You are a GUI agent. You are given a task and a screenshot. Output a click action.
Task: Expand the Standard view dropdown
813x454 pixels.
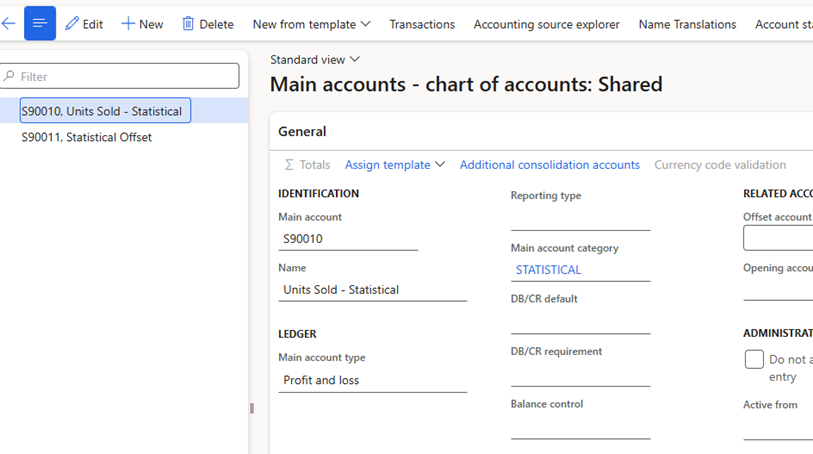click(315, 60)
